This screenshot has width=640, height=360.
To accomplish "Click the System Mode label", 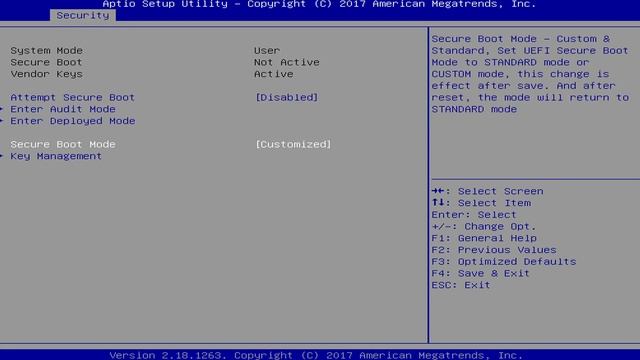I will coord(47,50).
